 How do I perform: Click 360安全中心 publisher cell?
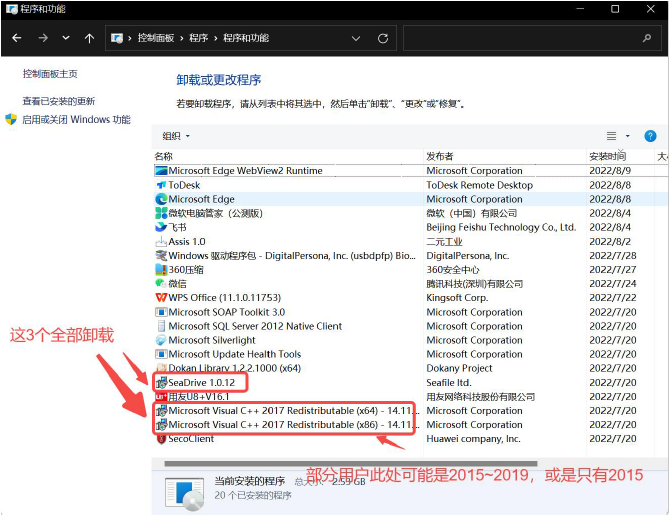point(453,270)
